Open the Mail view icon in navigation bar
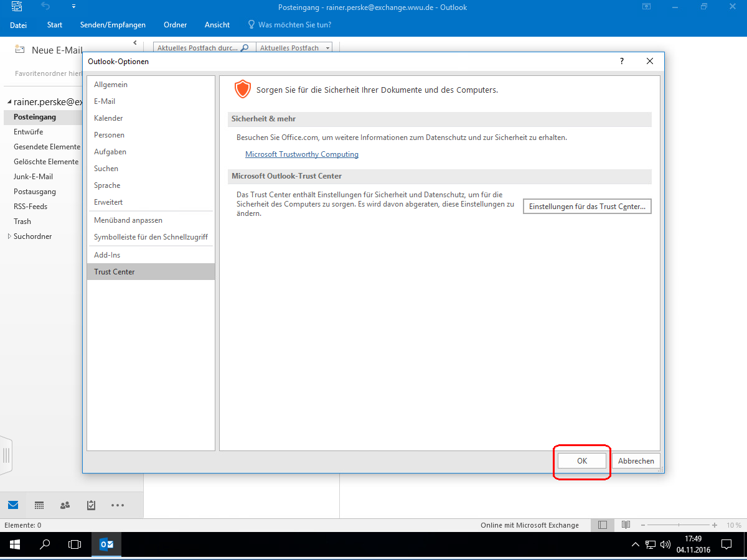The width and height of the screenshot is (747, 560). tap(13, 505)
